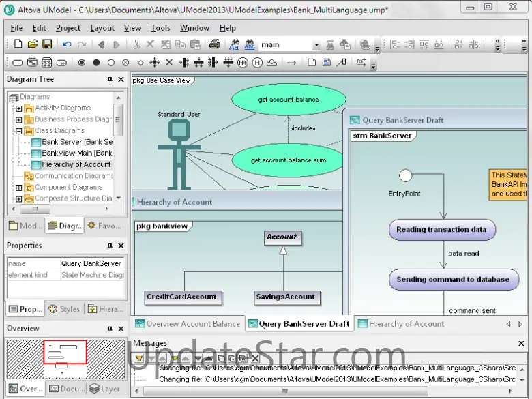532x399 pixels.
Task: Click the New document icon
Action: pyautogui.click(x=18, y=44)
